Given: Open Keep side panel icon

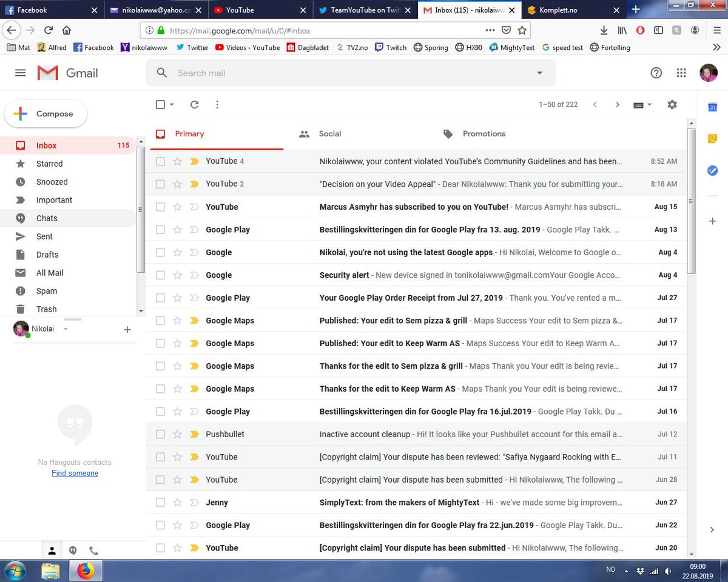Looking at the screenshot, I should pyautogui.click(x=713, y=139).
